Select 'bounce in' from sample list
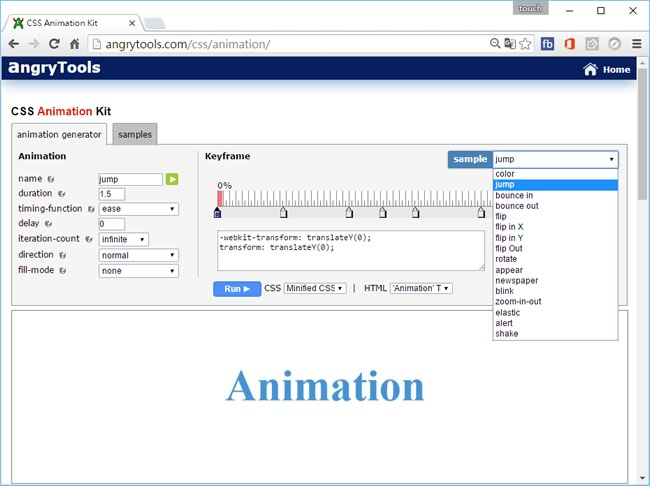The height and width of the screenshot is (486, 650). (x=514, y=196)
